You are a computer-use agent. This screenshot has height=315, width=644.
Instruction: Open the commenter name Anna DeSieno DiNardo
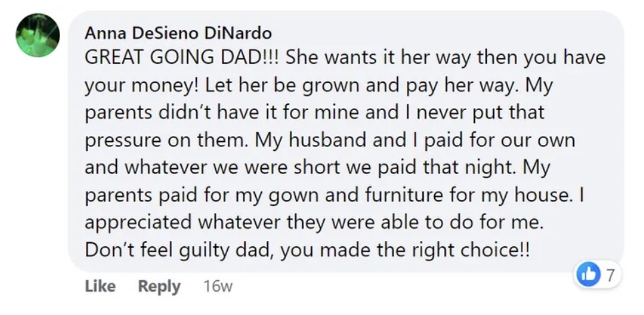point(178,33)
